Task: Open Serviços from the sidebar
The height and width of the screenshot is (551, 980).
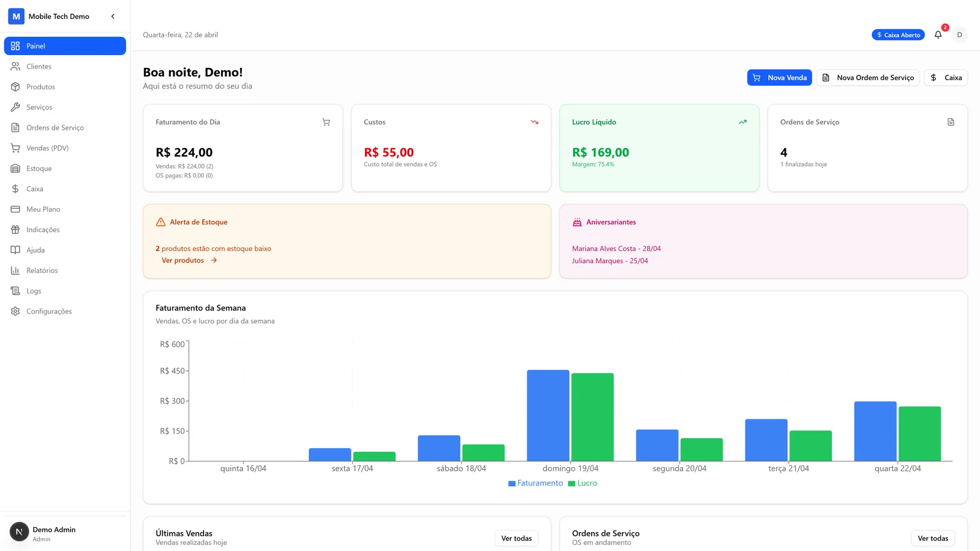Action: [x=65, y=107]
